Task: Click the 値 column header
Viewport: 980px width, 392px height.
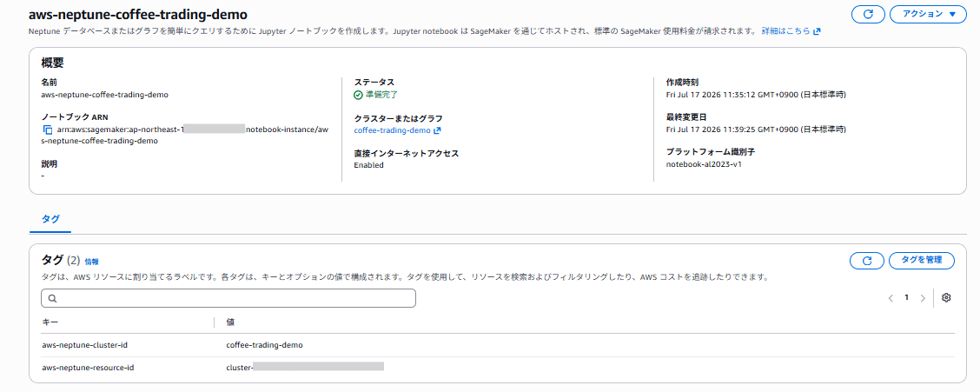Action: (x=230, y=322)
